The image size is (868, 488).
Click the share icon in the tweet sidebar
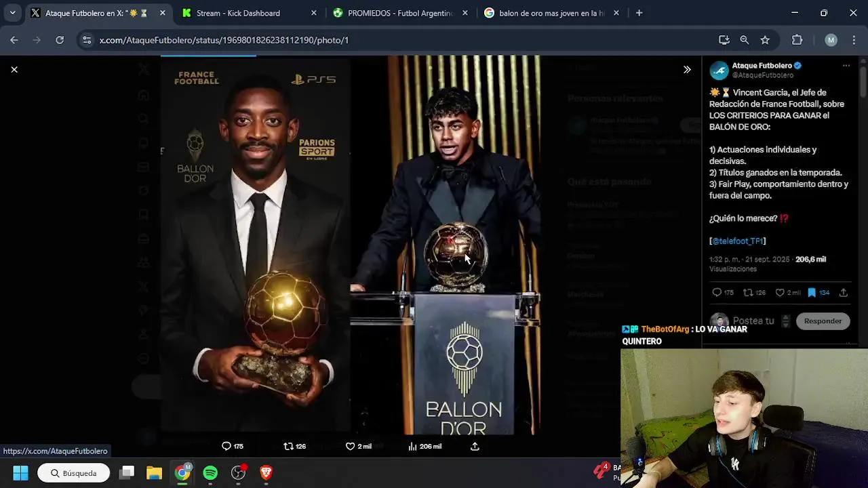(x=844, y=293)
